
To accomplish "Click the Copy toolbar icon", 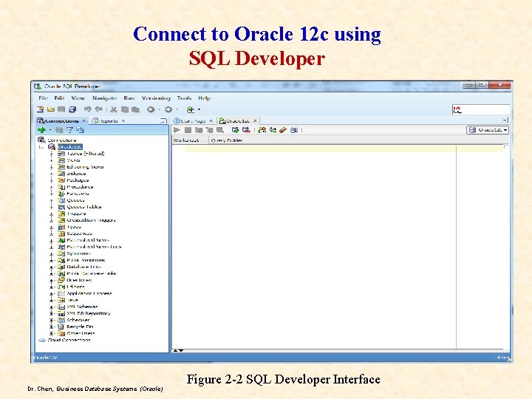I will [125, 109].
